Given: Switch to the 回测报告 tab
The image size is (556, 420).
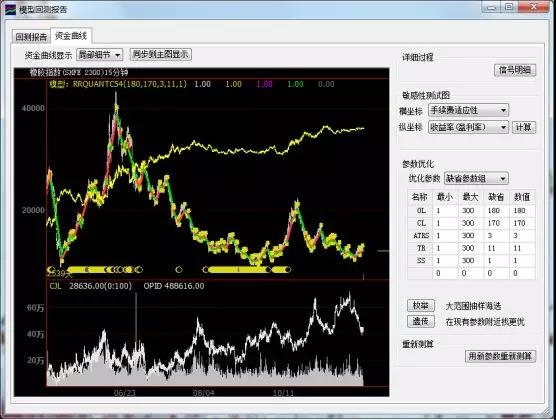Looking at the screenshot, I should (31, 37).
